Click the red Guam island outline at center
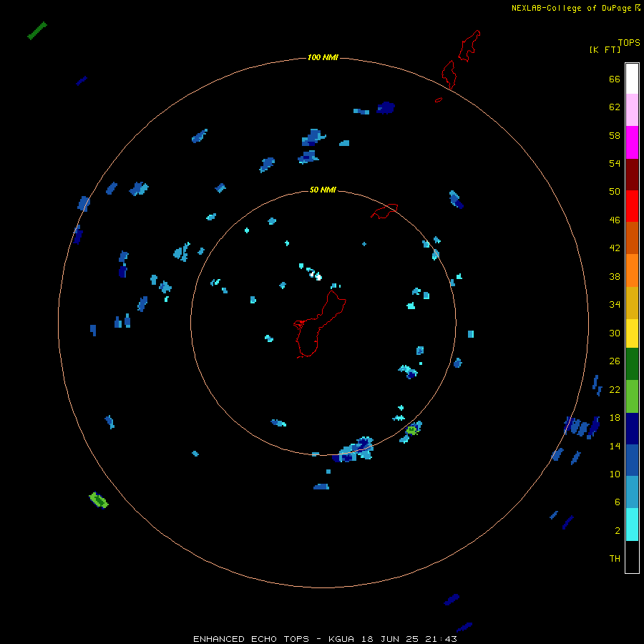Image resolution: width=644 pixels, height=644 pixels. (x=320, y=324)
